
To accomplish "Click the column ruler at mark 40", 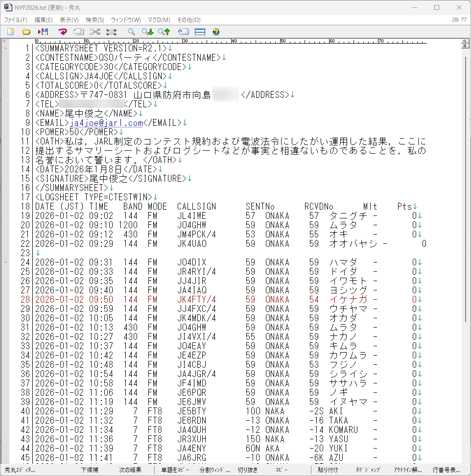I will [233, 41].
